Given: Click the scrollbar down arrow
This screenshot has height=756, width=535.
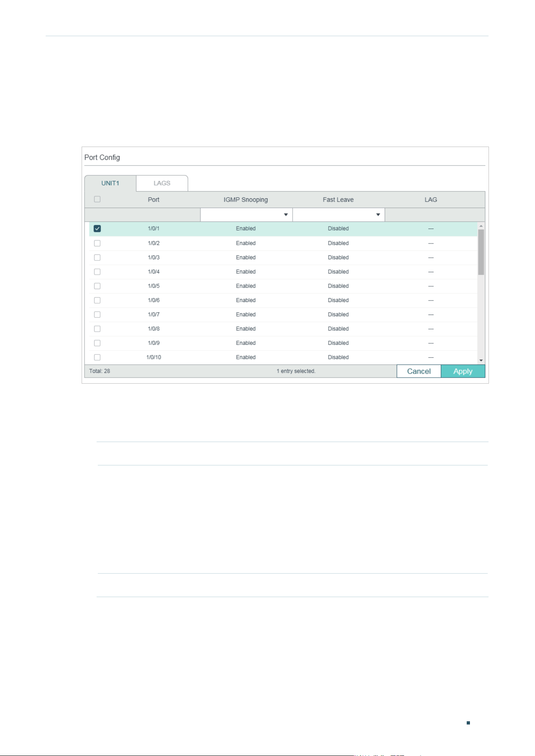Looking at the screenshot, I should [481, 360].
